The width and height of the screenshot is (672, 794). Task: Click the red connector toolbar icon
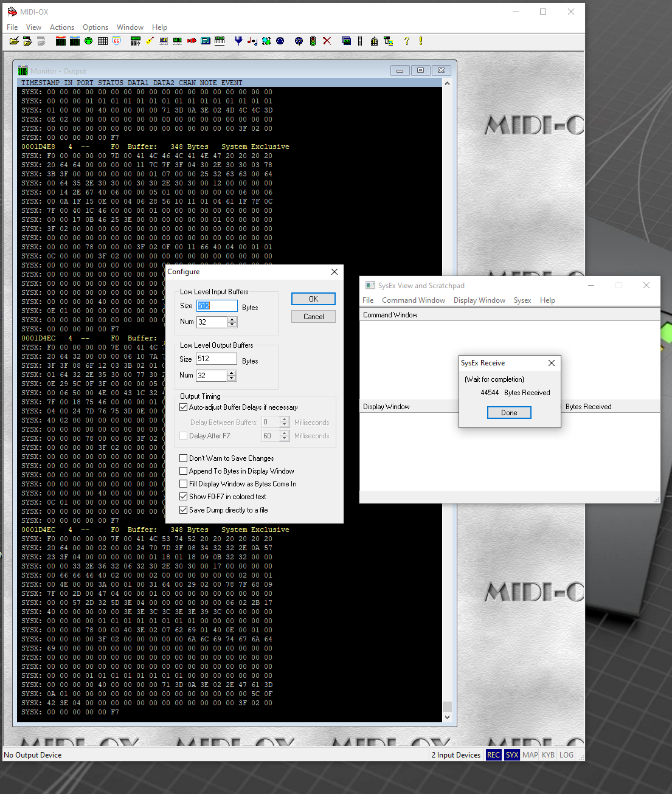(192, 41)
